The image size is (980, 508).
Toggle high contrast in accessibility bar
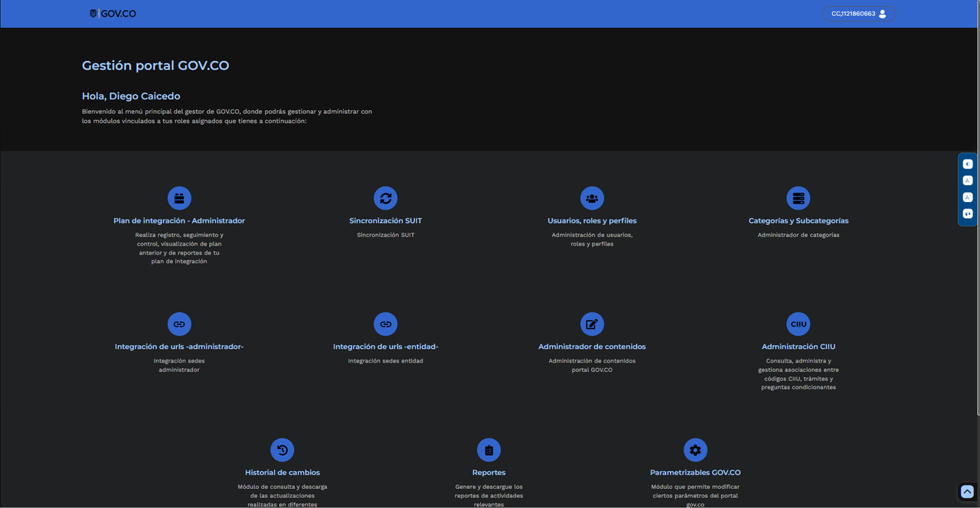(x=968, y=164)
